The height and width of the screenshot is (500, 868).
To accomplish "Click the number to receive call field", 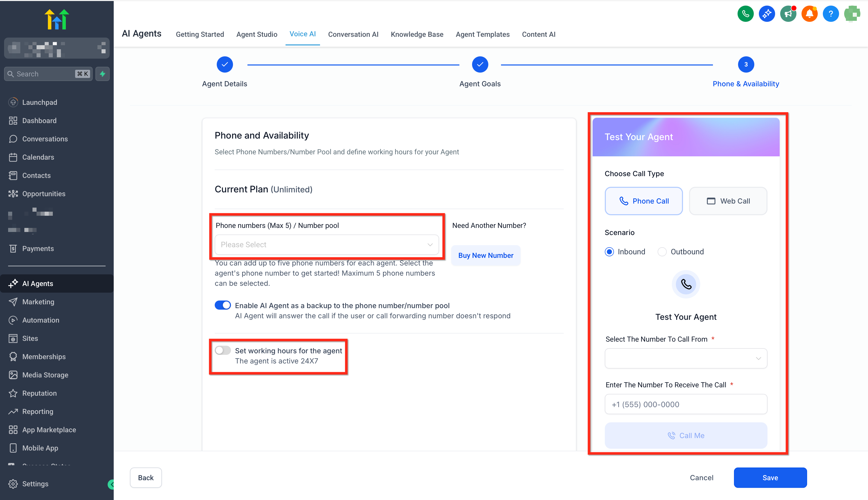I will point(686,405).
